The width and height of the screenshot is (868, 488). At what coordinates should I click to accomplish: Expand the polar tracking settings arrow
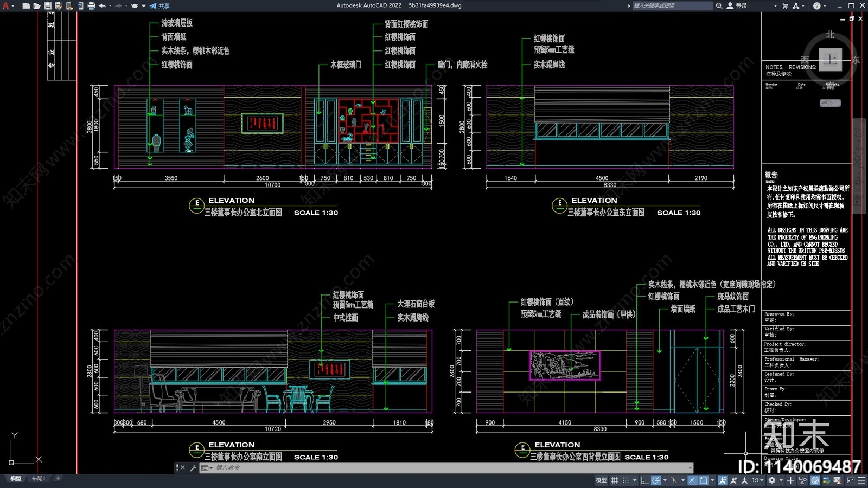tap(665, 480)
